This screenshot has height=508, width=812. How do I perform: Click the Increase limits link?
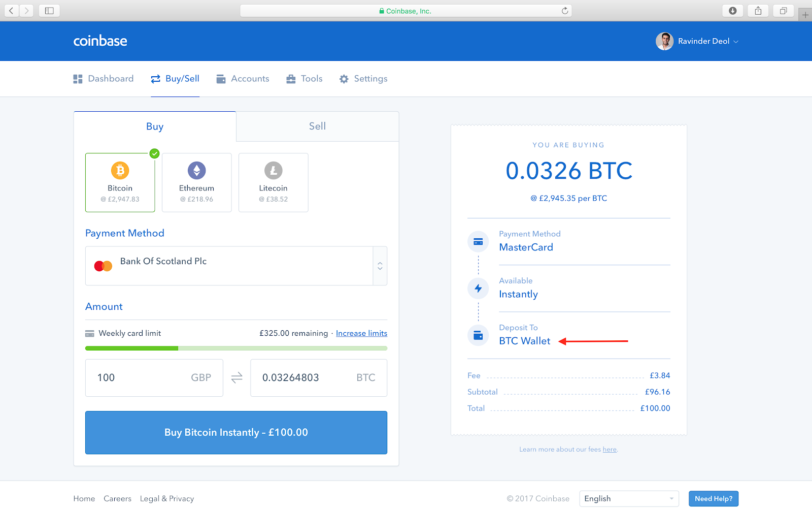point(361,333)
